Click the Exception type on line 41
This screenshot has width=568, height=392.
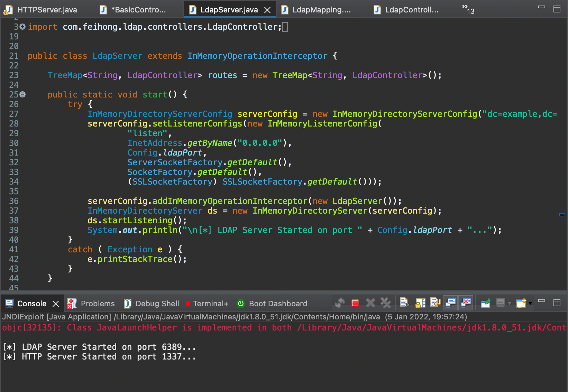click(130, 250)
